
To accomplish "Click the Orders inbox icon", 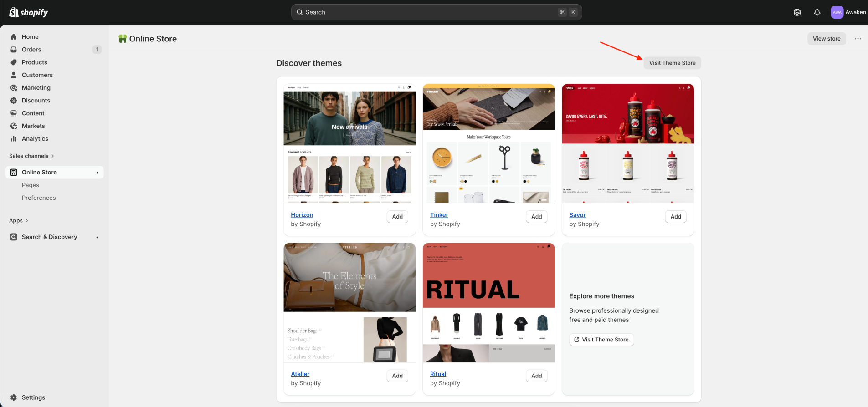I will [14, 50].
